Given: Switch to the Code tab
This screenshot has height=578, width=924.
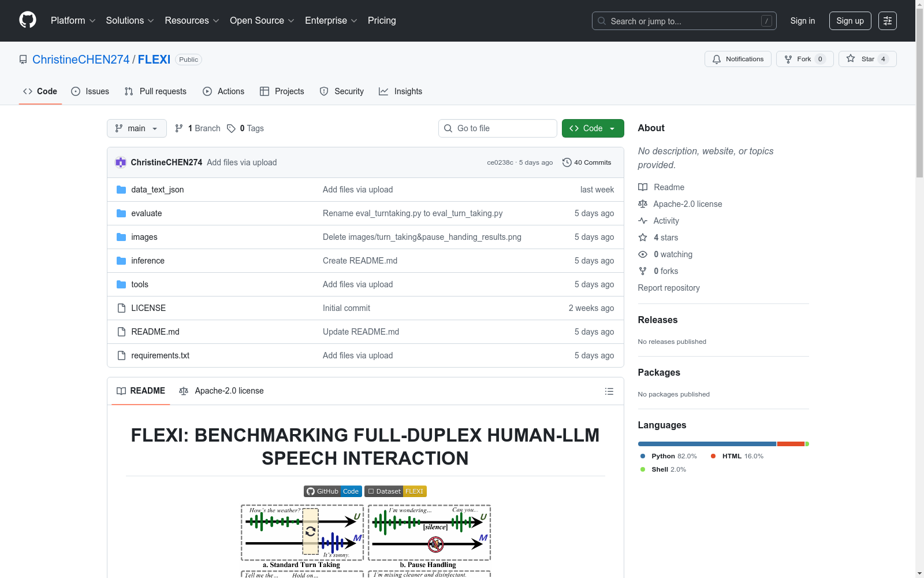Looking at the screenshot, I should pos(40,91).
